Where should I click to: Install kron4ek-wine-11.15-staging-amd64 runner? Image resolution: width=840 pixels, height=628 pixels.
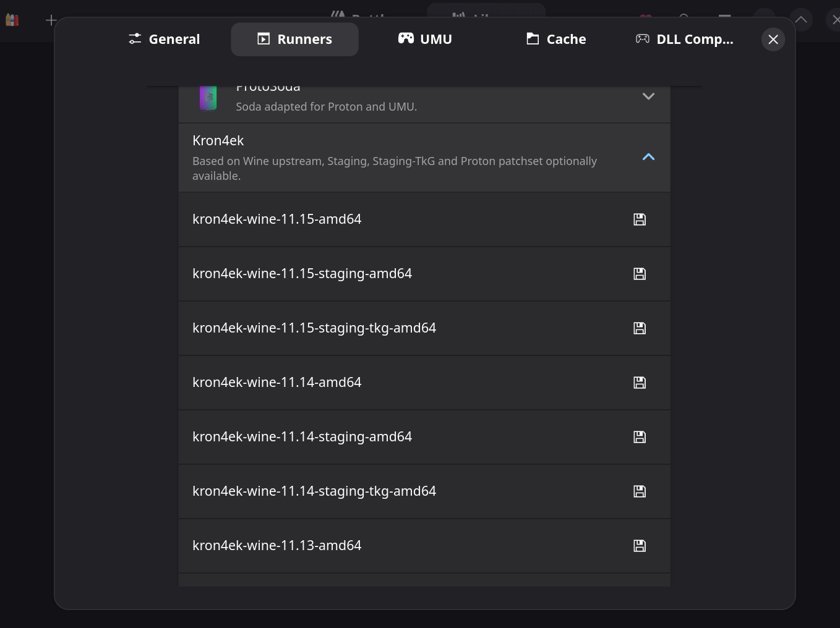click(x=640, y=274)
